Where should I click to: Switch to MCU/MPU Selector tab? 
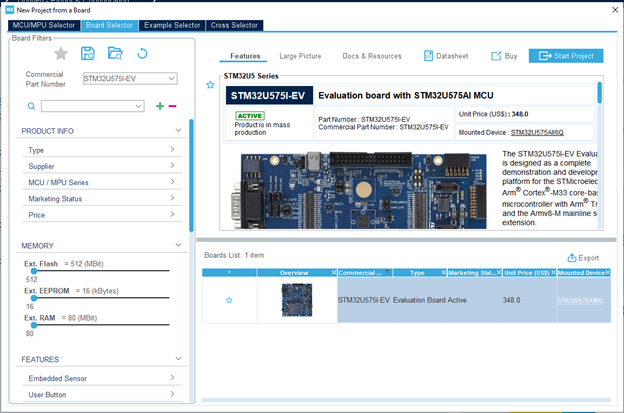(x=43, y=25)
